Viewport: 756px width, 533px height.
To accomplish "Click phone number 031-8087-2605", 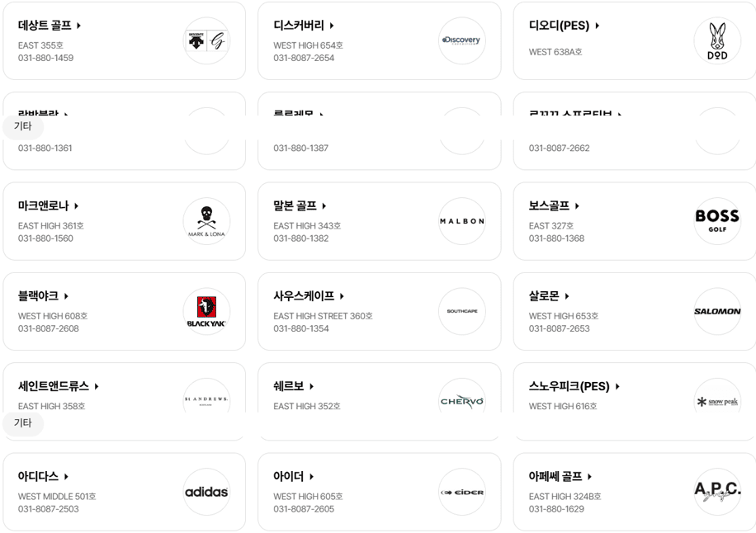I will (304, 509).
